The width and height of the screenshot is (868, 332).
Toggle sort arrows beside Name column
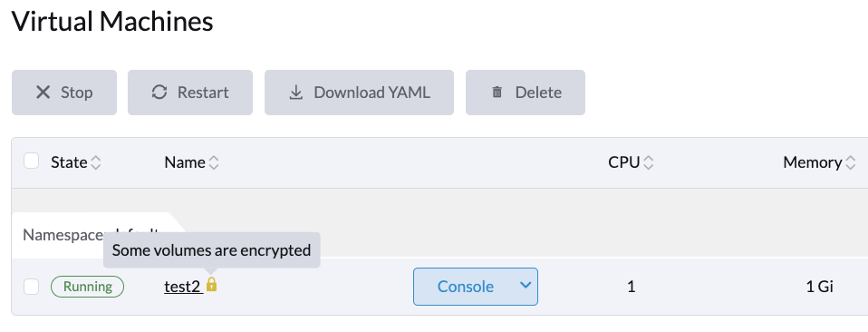[x=214, y=162]
